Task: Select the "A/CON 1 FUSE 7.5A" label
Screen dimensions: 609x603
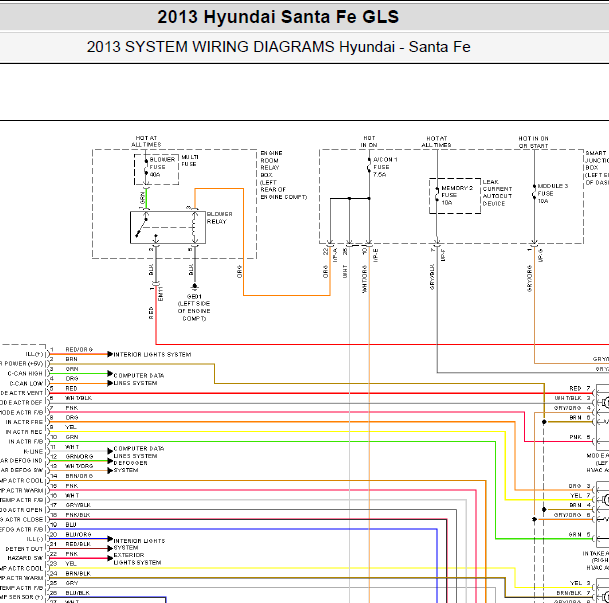Action: tap(385, 167)
